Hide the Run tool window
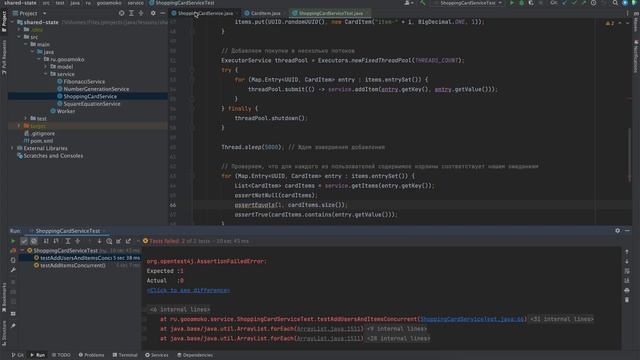The height and width of the screenshot is (360, 640). point(627,231)
